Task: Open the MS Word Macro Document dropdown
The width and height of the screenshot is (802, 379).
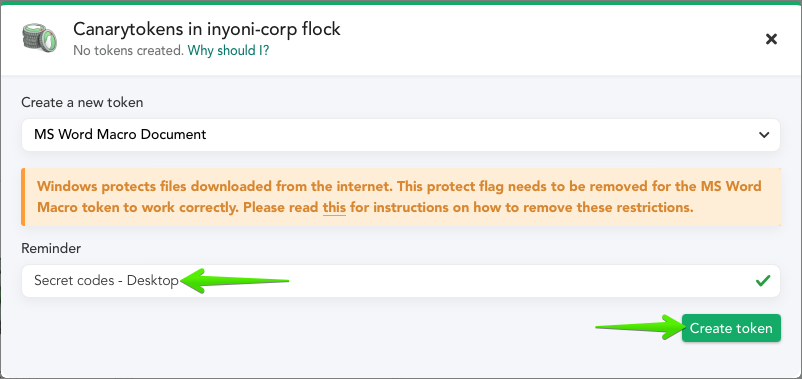Action: click(x=400, y=135)
